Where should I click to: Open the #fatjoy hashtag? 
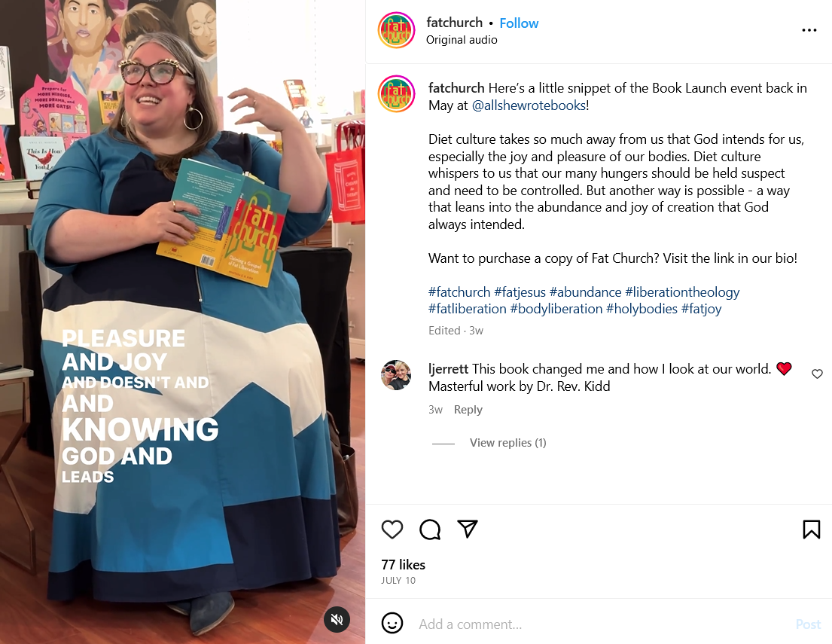coord(701,309)
